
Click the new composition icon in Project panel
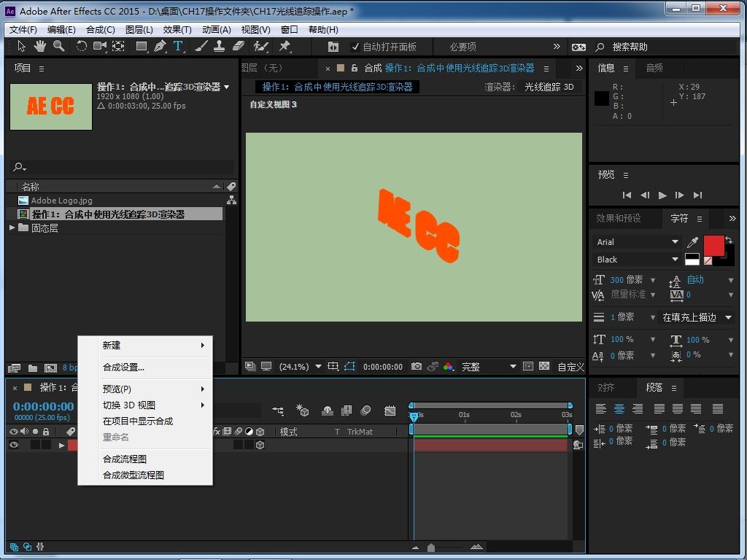(x=50, y=367)
